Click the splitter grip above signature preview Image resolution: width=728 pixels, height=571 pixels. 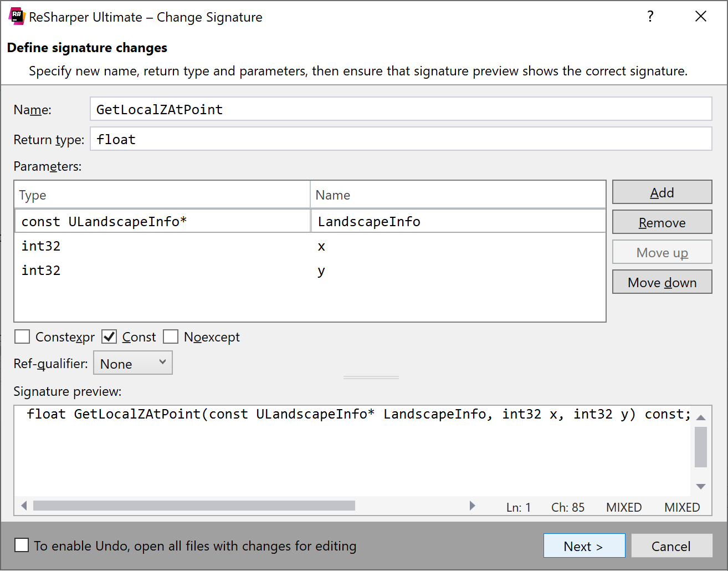[x=371, y=378]
